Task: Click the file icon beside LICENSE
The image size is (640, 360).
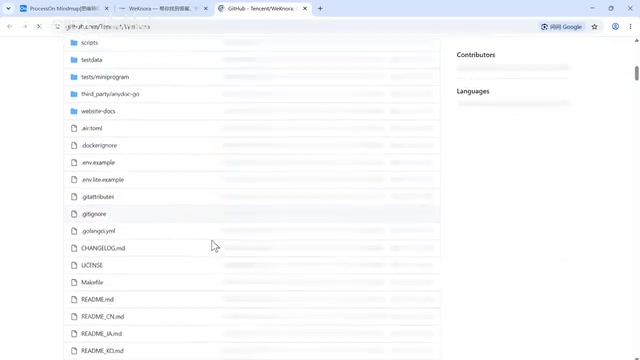Action: (x=74, y=265)
